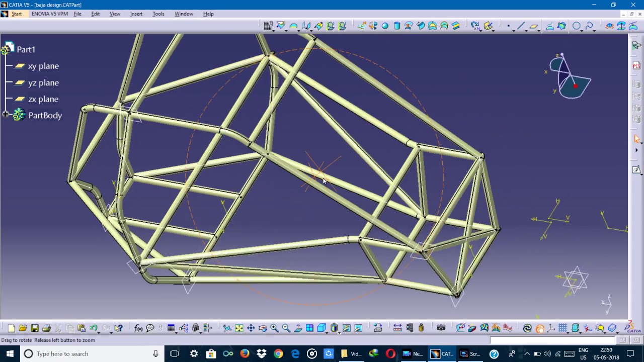
Task: Open the Window menu
Action: pos(184,14)
